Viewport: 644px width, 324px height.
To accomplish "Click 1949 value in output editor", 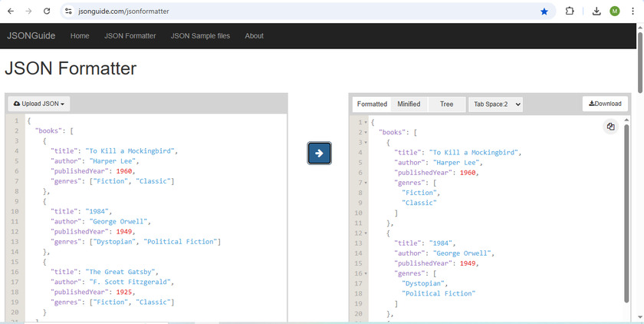I will [x=468, y=263].
